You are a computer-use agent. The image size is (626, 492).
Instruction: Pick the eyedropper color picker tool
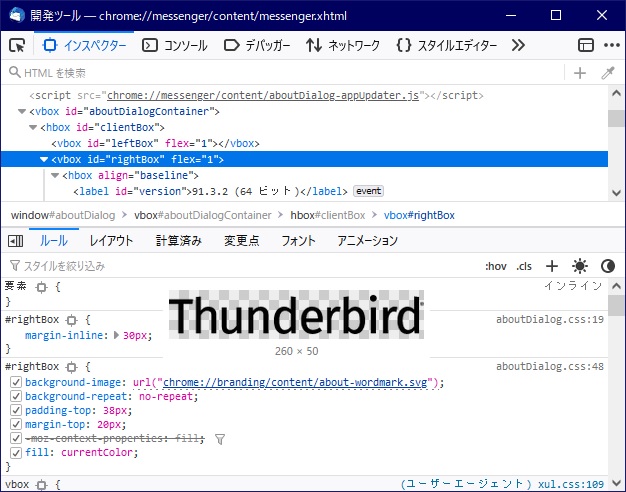pos(607,73)
